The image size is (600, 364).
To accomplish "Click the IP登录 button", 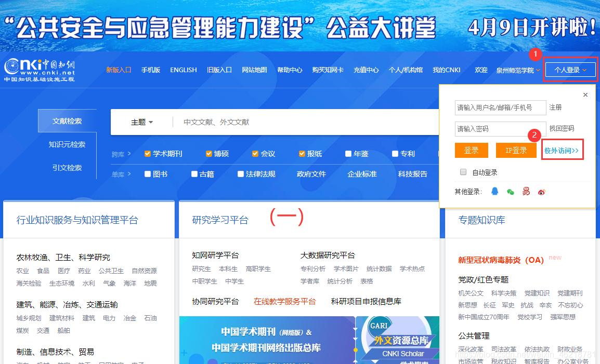I will (x=516, y=150).
